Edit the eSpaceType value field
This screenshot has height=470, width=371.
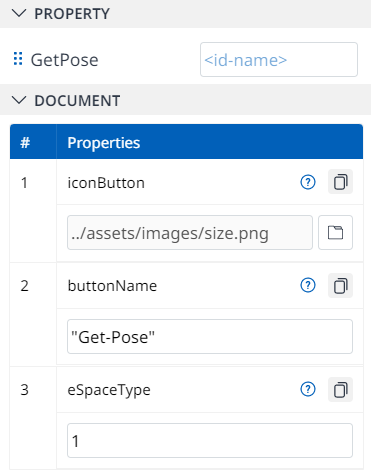210,441
